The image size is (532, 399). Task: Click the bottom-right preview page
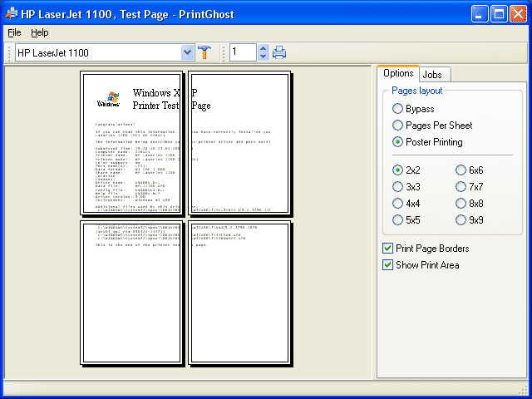239,293
